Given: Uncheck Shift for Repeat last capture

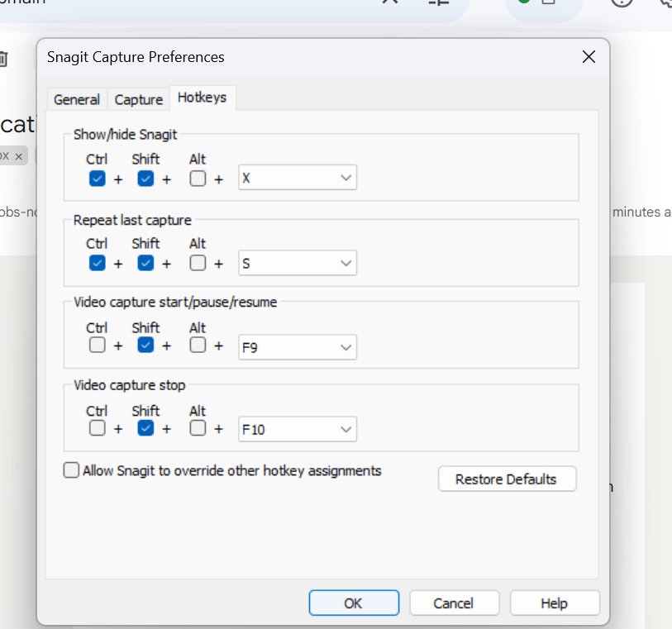Looking at the screenshot, I should click(x=145, y=263).
